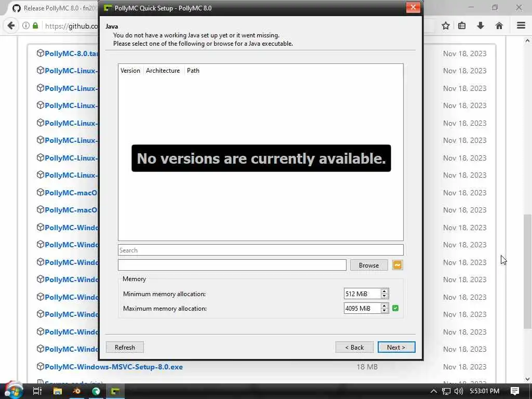This screenshot has width=532, height=399.
Task: Open the browser hamburger menu
Action: coord(521,25)
